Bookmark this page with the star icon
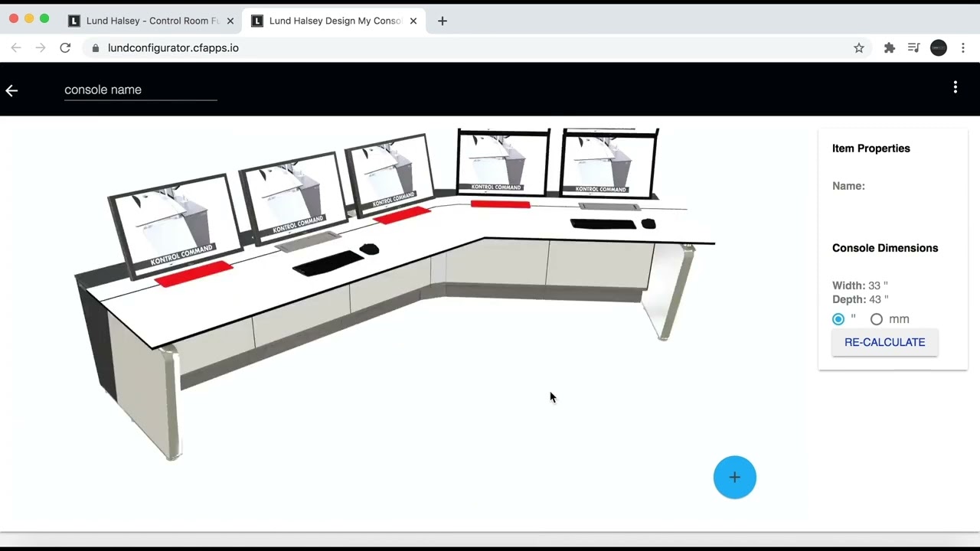Viewport: 980px width, 551px height. (x=859, y=47)
